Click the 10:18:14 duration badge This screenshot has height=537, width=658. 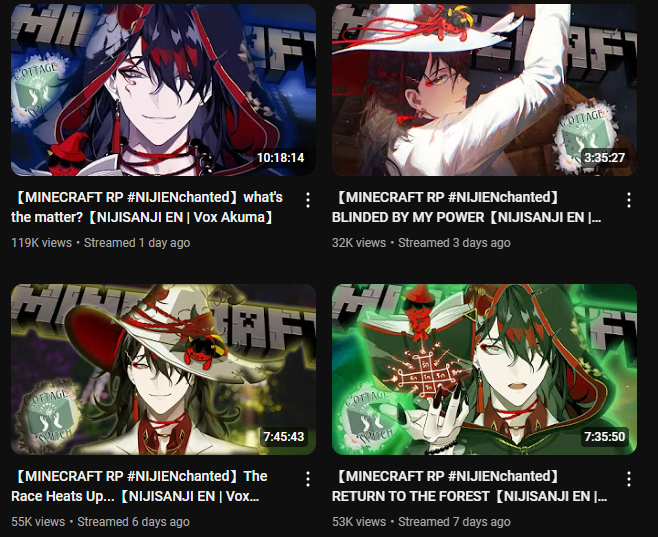pyautogui.click(x=280, y=158)
